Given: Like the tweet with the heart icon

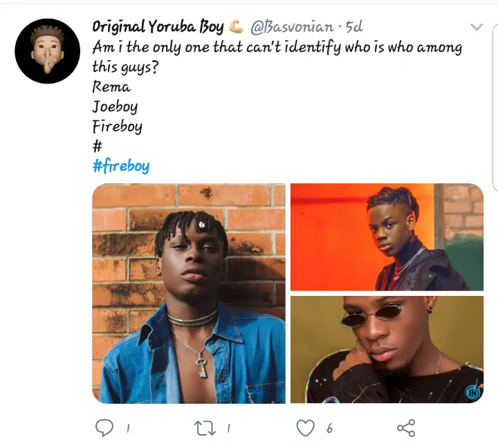Looking at the screenshot, I should coord(305,428).
